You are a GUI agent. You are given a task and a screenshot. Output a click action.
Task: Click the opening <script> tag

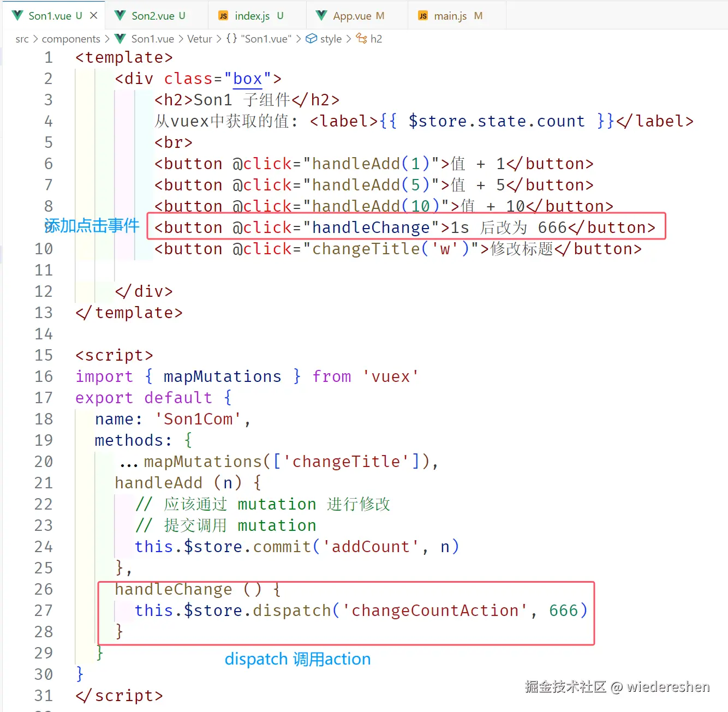click(x=115, y=355)
